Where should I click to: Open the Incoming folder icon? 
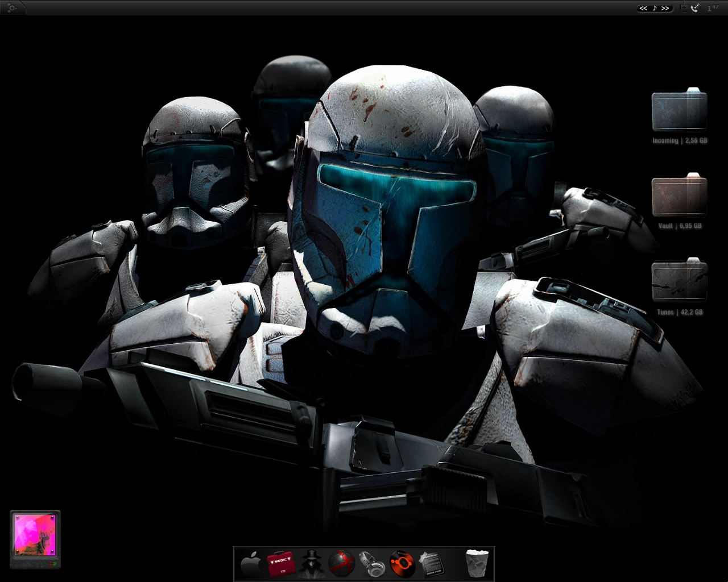[x=679, y=110]
